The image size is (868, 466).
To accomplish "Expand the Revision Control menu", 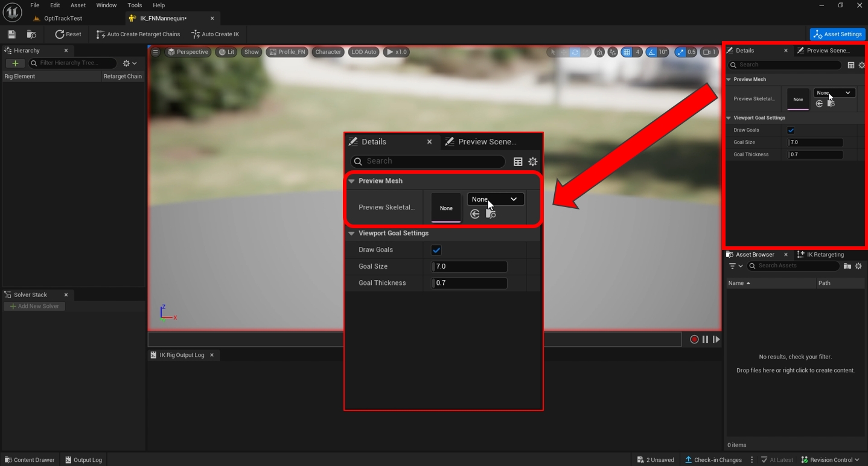I will [831, 460].
